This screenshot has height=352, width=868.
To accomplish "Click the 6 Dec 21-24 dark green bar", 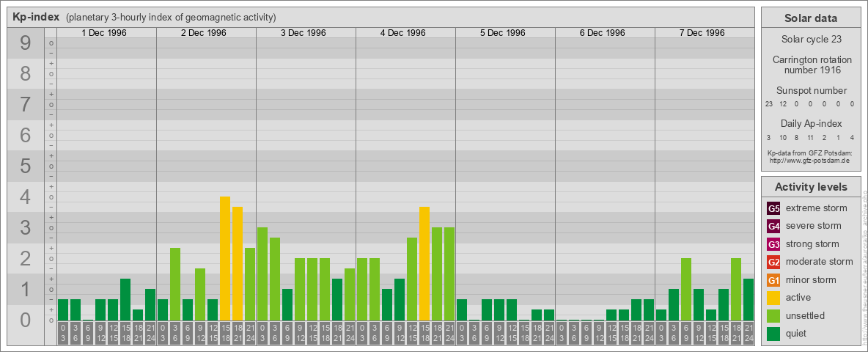I will pyautogui.click(x=649, y=310).
